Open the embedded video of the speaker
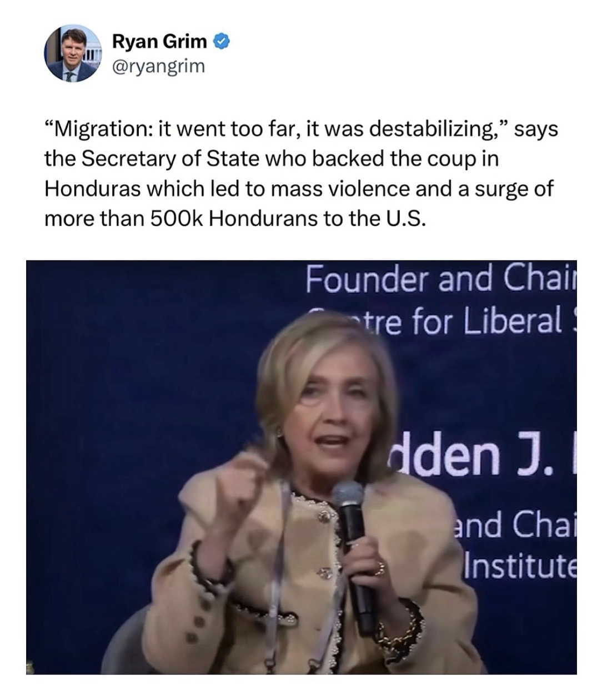This screenshot has height=700, width=612. click(301, 467)
